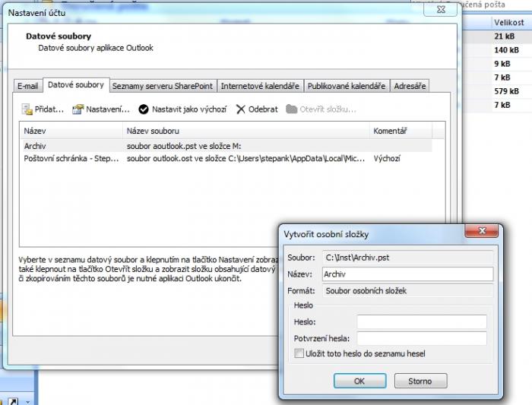The height and width of the screenshot is (405, 532).
Task: Open the Publikované kalendáře tab
Action: coord(347,86)
